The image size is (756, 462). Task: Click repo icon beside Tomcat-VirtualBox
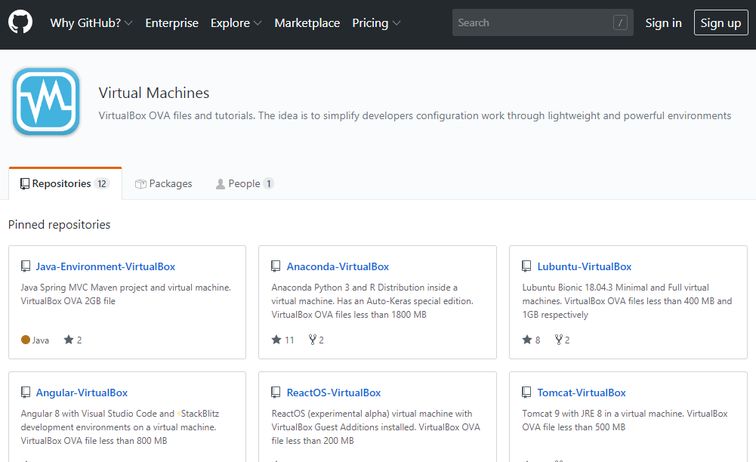[x=528, y=393]
